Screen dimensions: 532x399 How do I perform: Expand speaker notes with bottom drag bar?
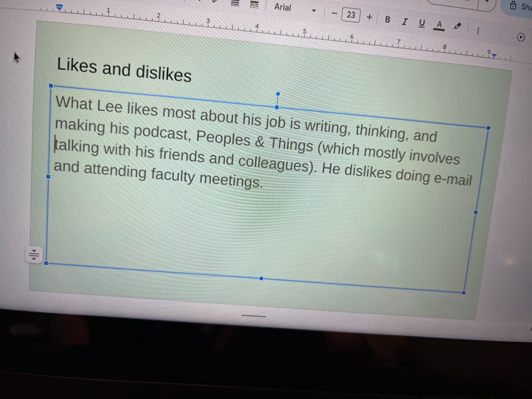tap(253, 316)
